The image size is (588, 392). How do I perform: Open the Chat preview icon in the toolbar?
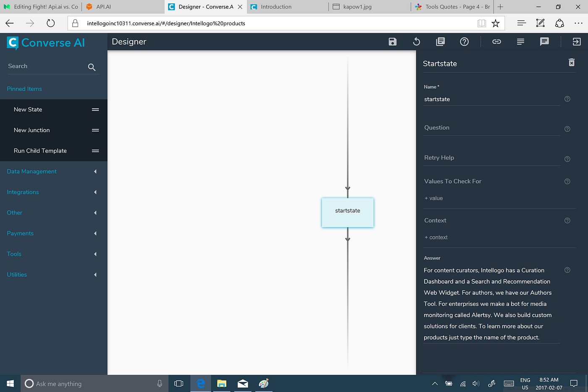pyautogui.click(x=544, y=42)
